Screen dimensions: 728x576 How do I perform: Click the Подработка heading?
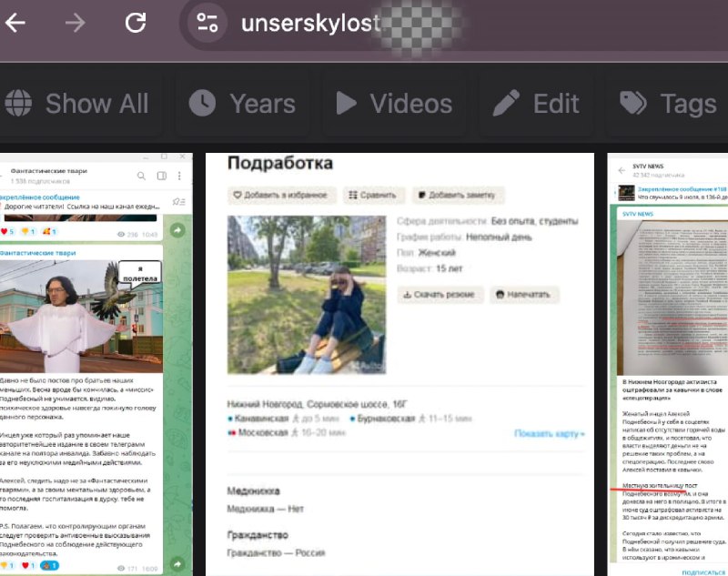point(280,164)
